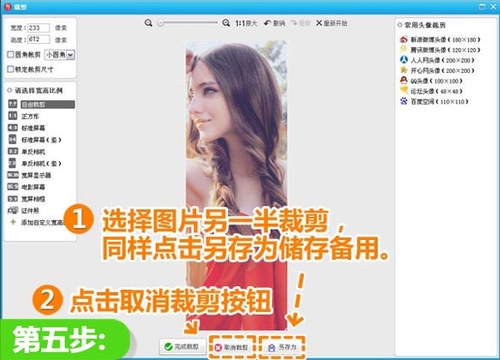
Task: Choose QQ头像 (100×100) avatar preset
Action: tap(431, 81)
